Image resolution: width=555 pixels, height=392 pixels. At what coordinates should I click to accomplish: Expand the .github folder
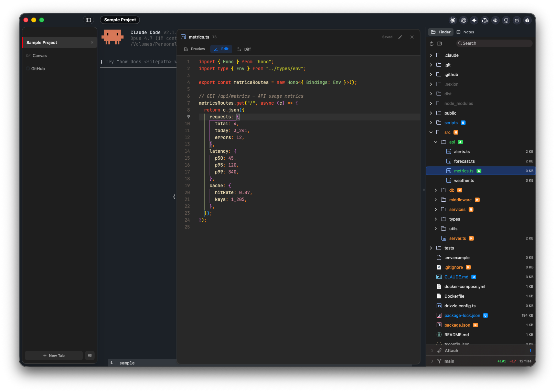(431, 75)
